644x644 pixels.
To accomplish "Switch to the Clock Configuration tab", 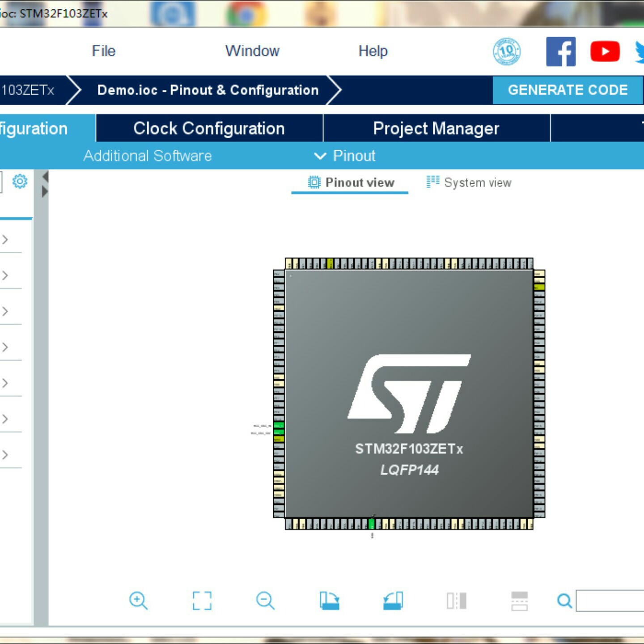I will tap(209, 128).
